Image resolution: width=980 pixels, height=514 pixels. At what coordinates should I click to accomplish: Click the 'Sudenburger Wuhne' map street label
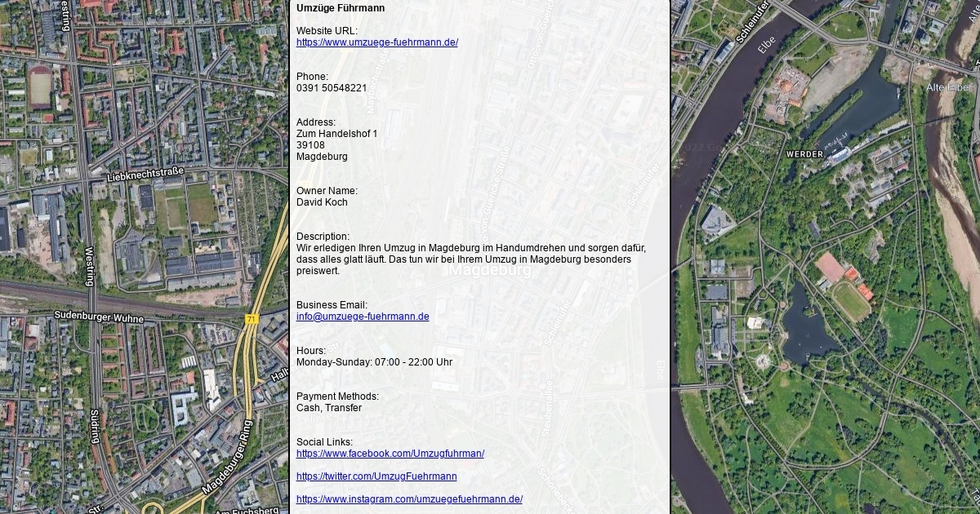pos(99,316)
